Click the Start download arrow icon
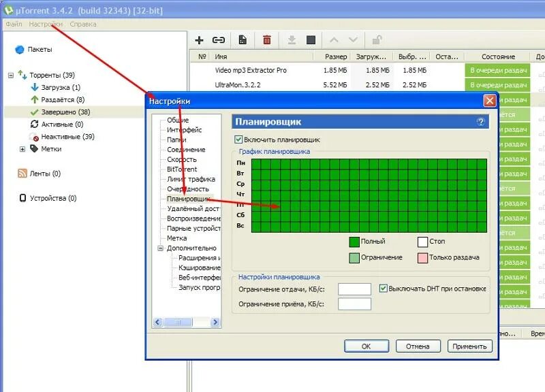The height and width of the screenshot is (392, 545). (292, 40)
